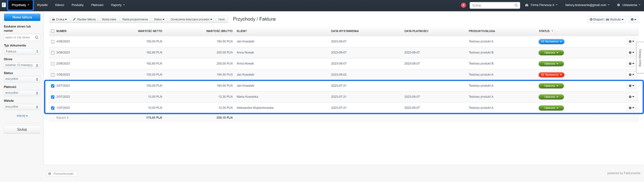The height and width of the screenshot is (182, 644).
Task: Toggle the select-all checkbox in header
Action: coord(52,31)
